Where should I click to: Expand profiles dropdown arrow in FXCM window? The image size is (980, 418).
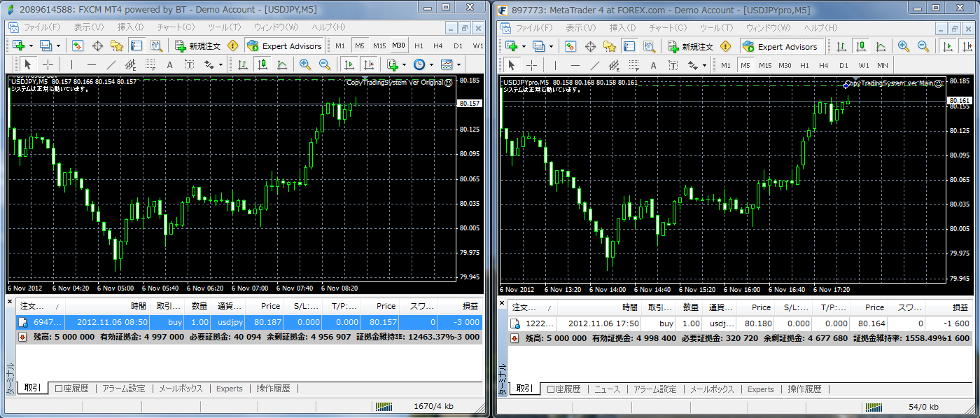(x=59, y=46)
